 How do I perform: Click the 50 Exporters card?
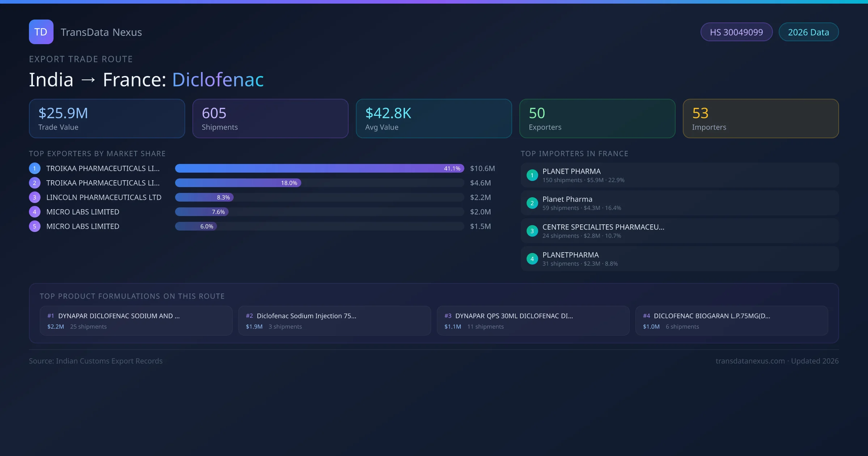tap(597, 119)
